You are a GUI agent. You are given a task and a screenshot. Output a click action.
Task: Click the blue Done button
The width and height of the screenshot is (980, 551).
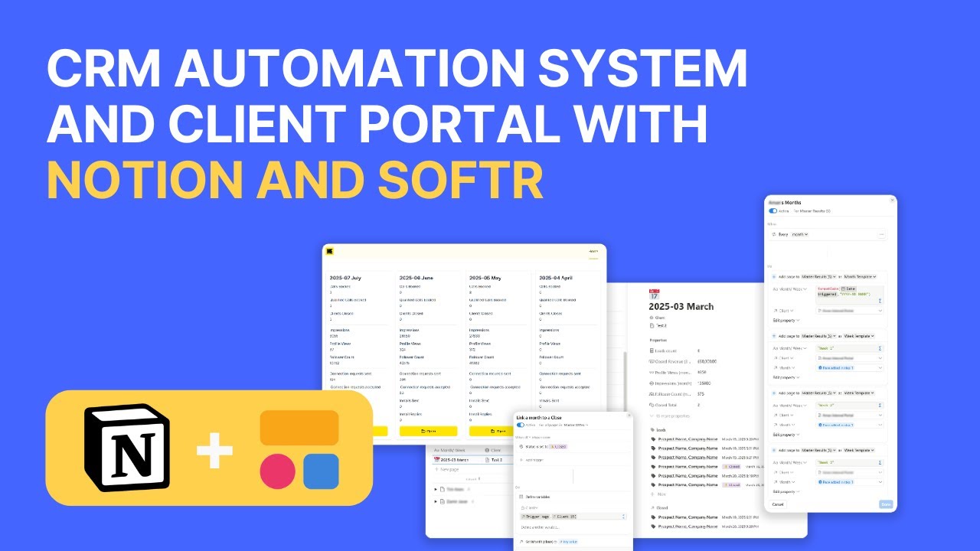click(x=886, y=504)
